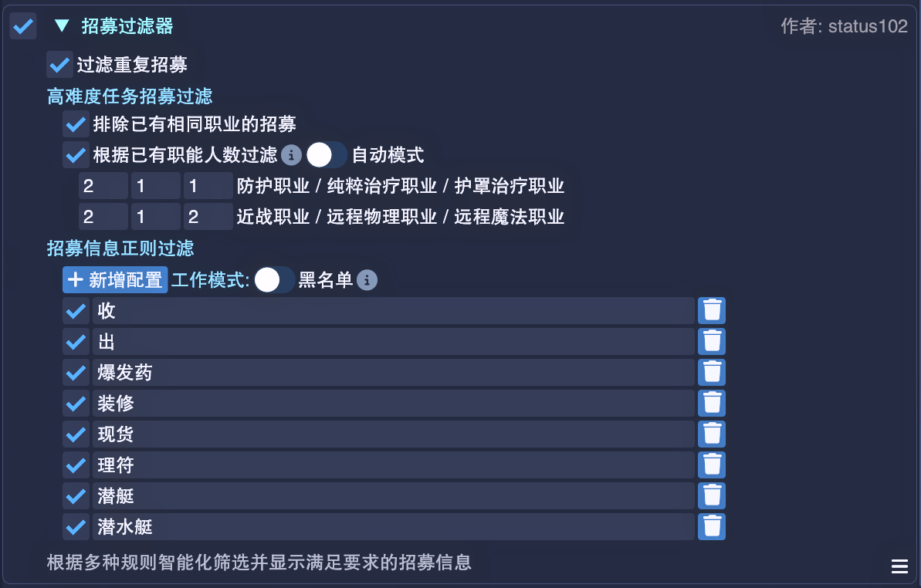Show info icon next to 黑名单
The height and width of the screenshot is (588, 921).
[x=367, y=279]
